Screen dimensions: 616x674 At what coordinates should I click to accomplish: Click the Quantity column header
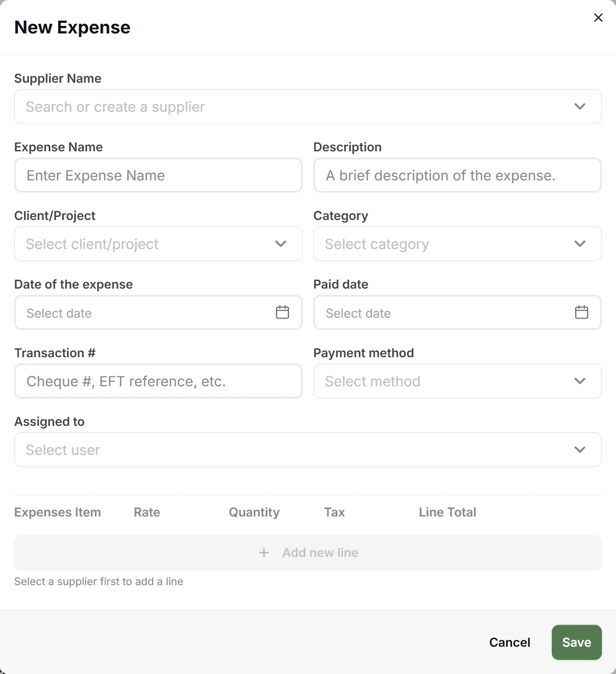(x=254, y=513)
